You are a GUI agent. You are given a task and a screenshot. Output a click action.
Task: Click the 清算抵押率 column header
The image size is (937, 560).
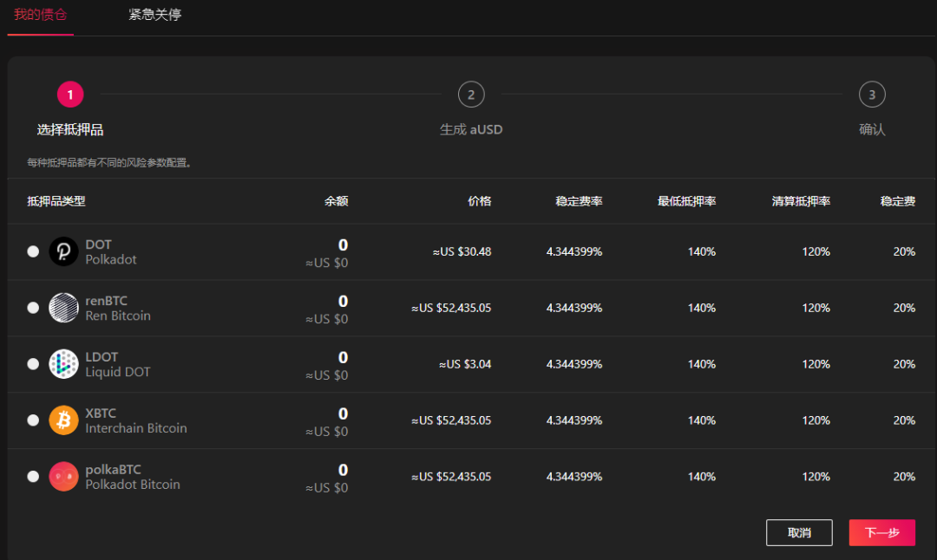click(x=801, y=201)
